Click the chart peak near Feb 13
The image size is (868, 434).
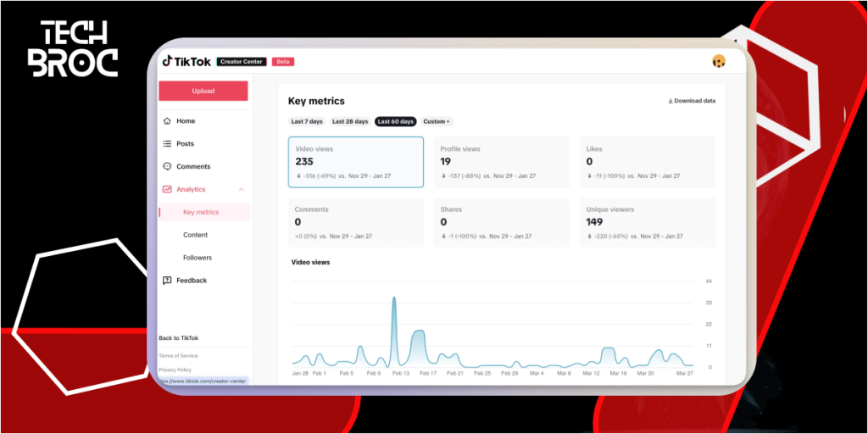[394, 298]
